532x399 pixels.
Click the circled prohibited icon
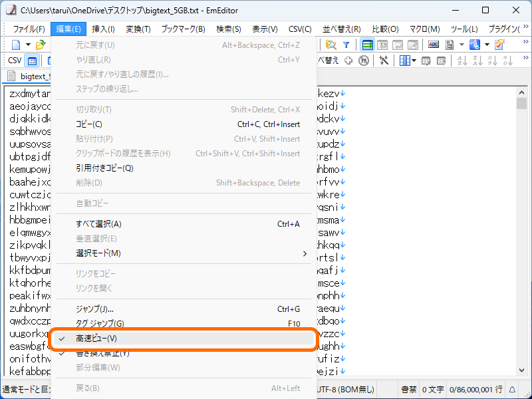tap(363, 61)
